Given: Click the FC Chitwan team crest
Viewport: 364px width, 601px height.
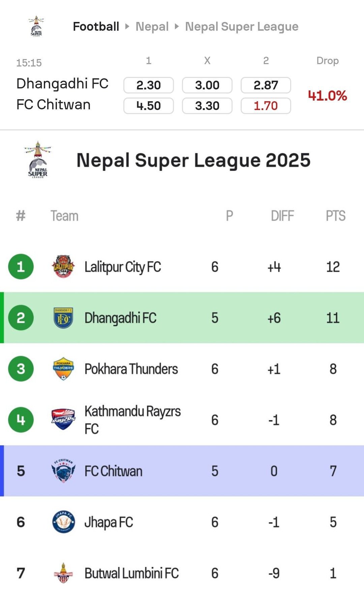Looking at the screenshot, I should pyautogui.click(x=63, y=471).
